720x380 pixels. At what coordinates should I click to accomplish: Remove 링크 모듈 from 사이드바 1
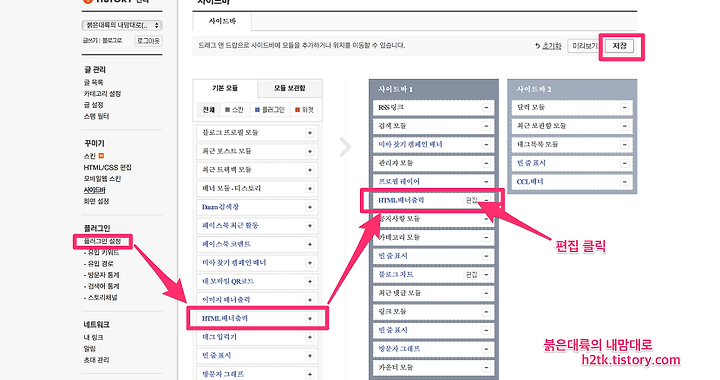(x=486, y=312)
